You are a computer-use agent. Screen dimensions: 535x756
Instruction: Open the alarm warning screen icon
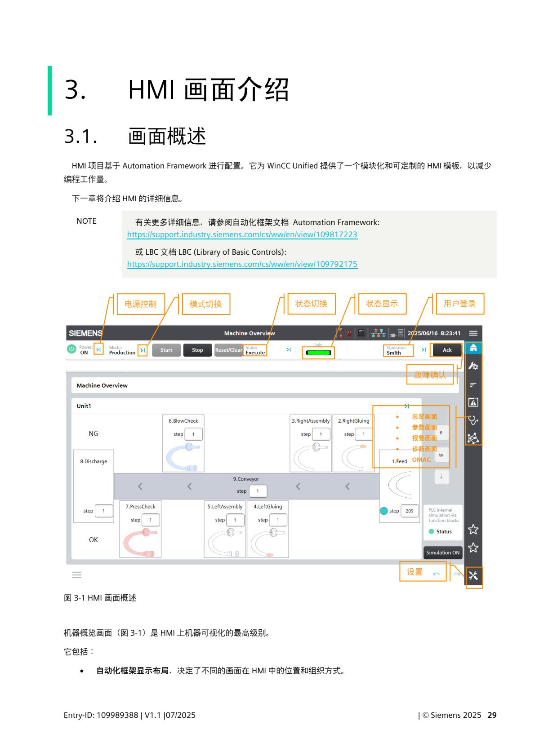pos(473,402)
